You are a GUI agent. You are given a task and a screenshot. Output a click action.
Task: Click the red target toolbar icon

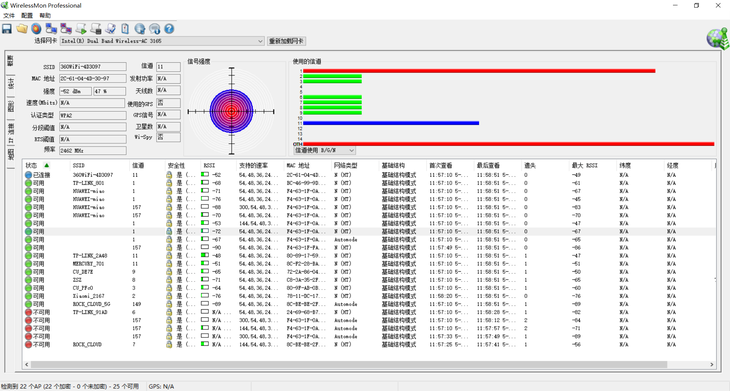coord(36,29)
